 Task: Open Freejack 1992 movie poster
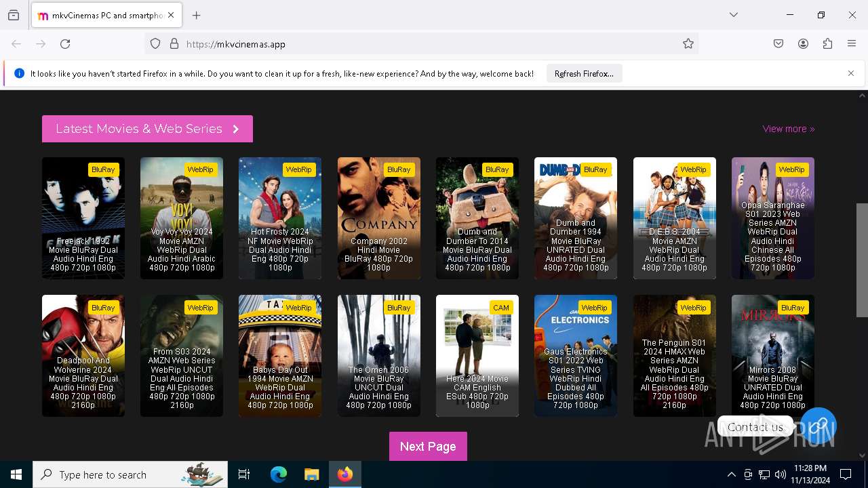coord(83,218)
